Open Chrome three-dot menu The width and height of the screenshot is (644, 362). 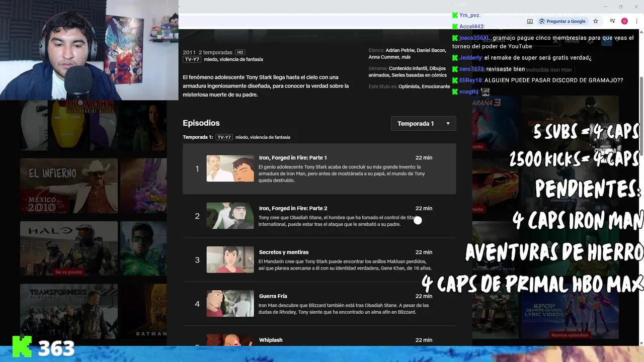tap(636, 21)
